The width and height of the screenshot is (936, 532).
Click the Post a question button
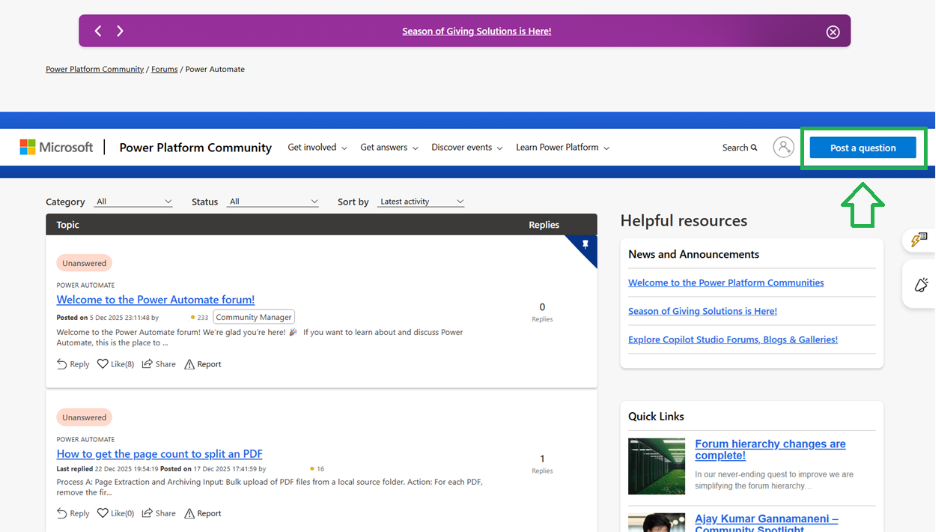[x=863, y=147]
